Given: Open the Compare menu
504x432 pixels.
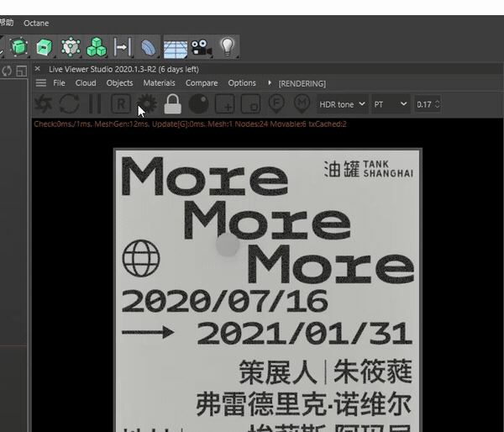Looking at the screenshot, I should (202, 83).
